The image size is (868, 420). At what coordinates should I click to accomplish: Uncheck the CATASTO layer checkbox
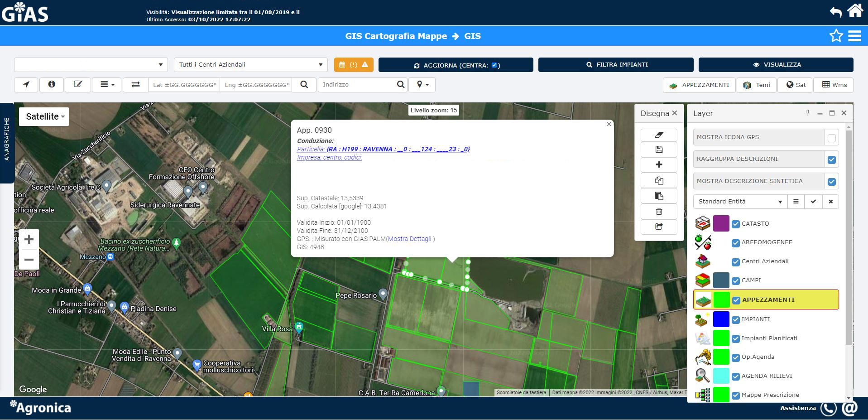(736, 224)
